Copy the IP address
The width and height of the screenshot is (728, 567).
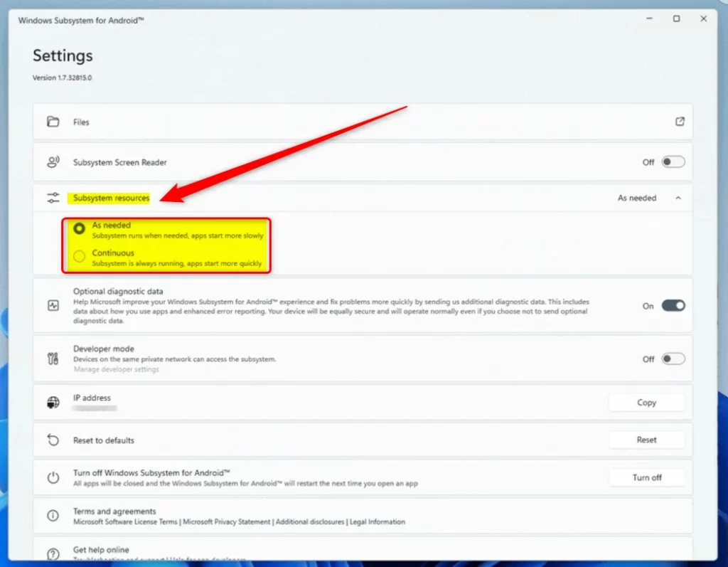(646, 402)
